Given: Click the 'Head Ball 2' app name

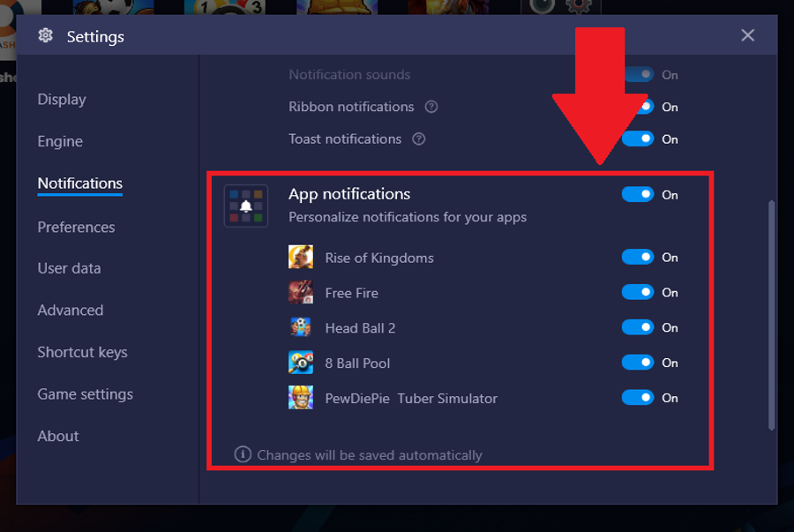Looking at the screenshot, I should 360,328.
